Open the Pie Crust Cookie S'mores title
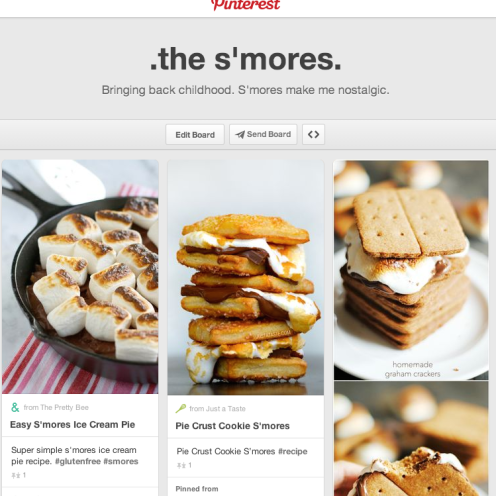Viewport: 496px width, 496px height. (232, 426)
